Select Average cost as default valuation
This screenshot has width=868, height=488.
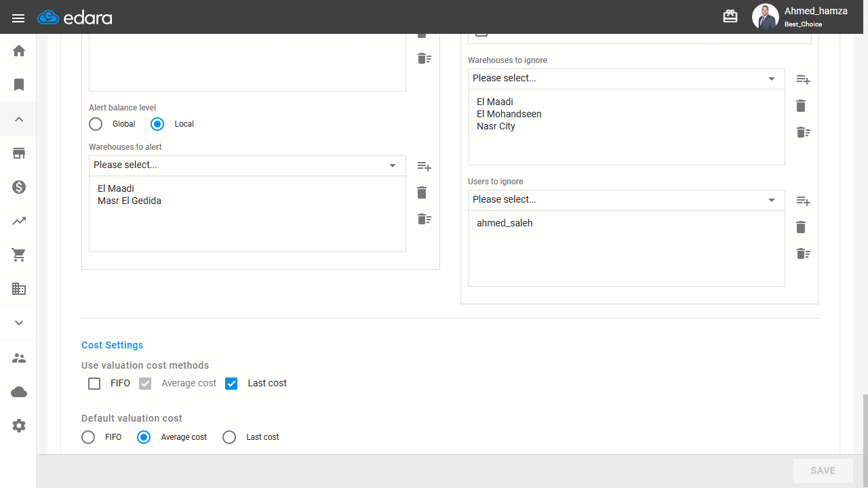(144, 437)
